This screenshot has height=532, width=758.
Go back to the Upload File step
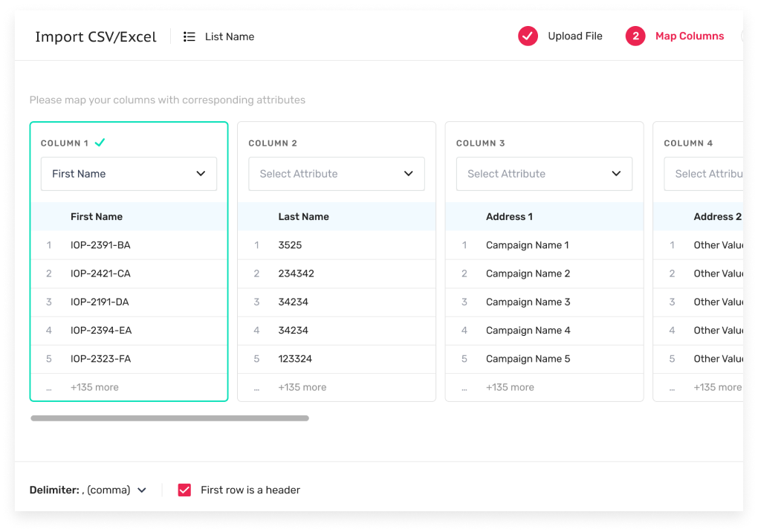574,36
